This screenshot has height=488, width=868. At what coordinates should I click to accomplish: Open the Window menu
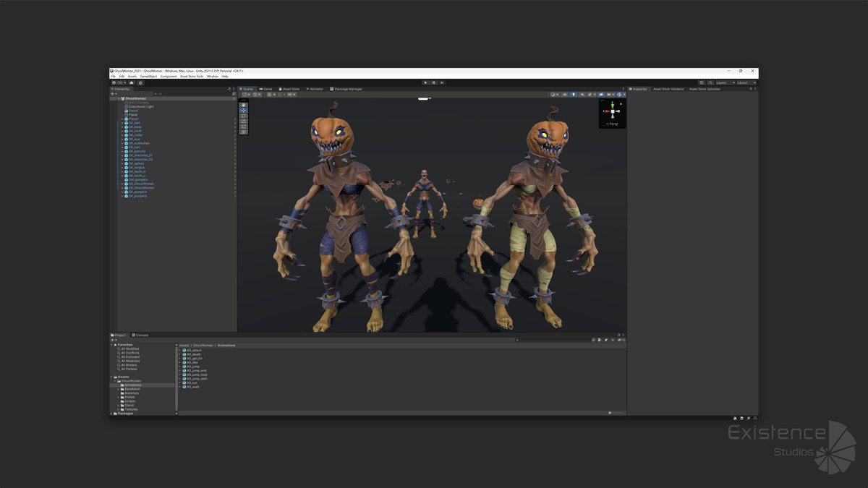(213, 76)
